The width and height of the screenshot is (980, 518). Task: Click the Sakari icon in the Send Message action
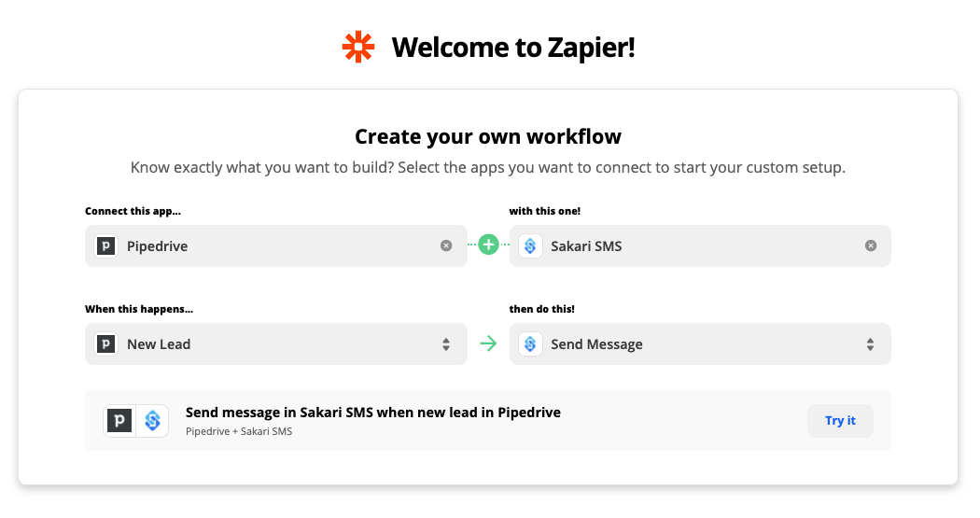coord(530,343)
